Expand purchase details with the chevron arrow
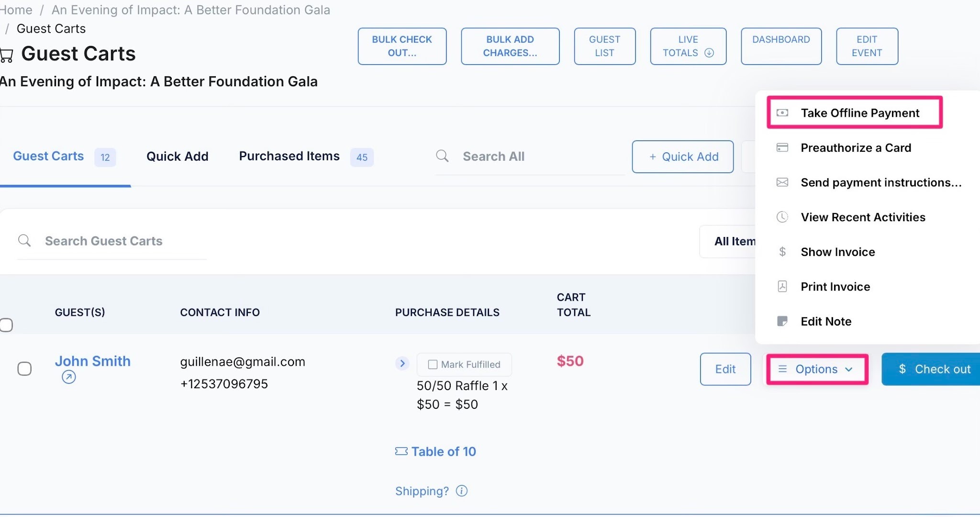The width and height of the screenshot is (980, 517). [x=402, y=364]
